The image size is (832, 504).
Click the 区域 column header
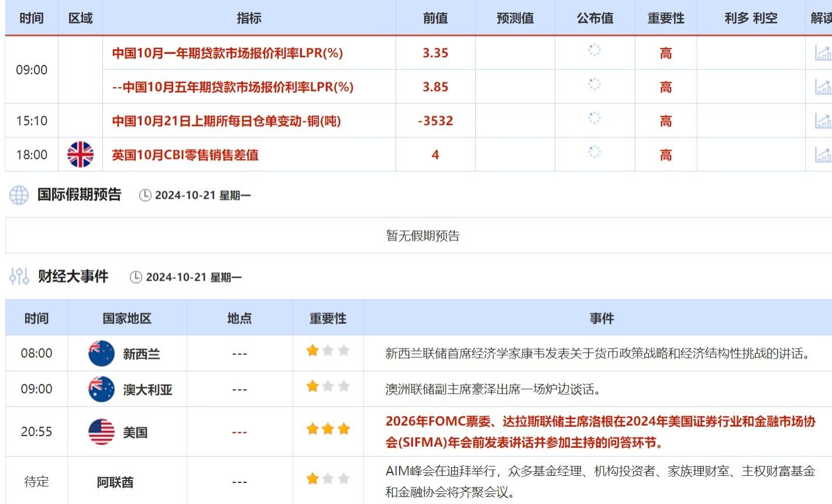[81, 18]
